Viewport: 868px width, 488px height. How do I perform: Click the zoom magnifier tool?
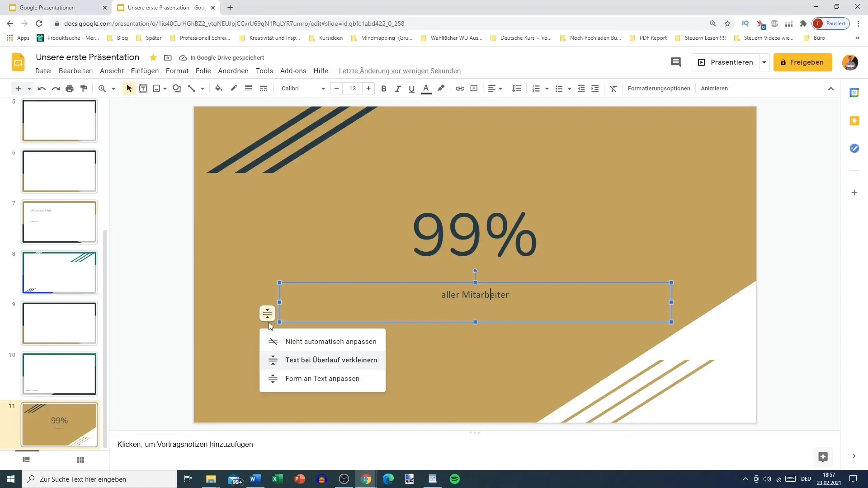103,89
